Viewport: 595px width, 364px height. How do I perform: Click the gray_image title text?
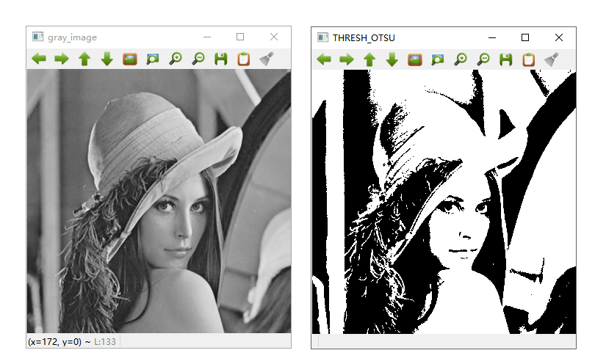point(72,37)
